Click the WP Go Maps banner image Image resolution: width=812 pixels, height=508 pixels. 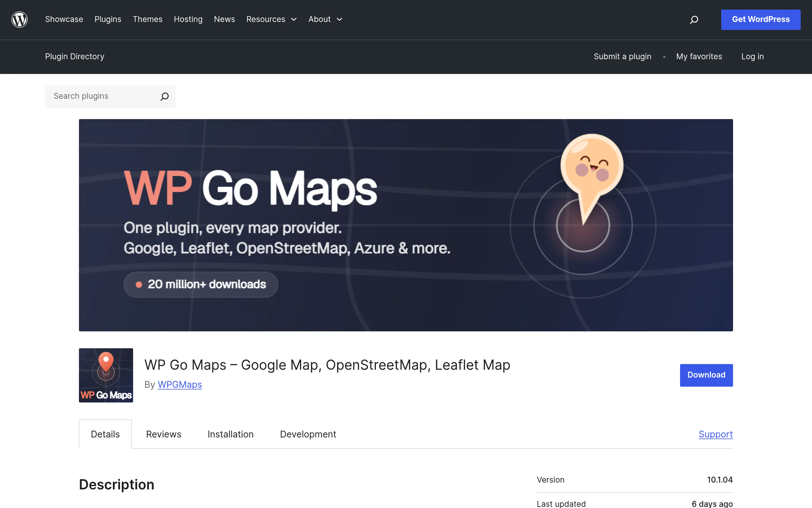(x=406, y=225)
